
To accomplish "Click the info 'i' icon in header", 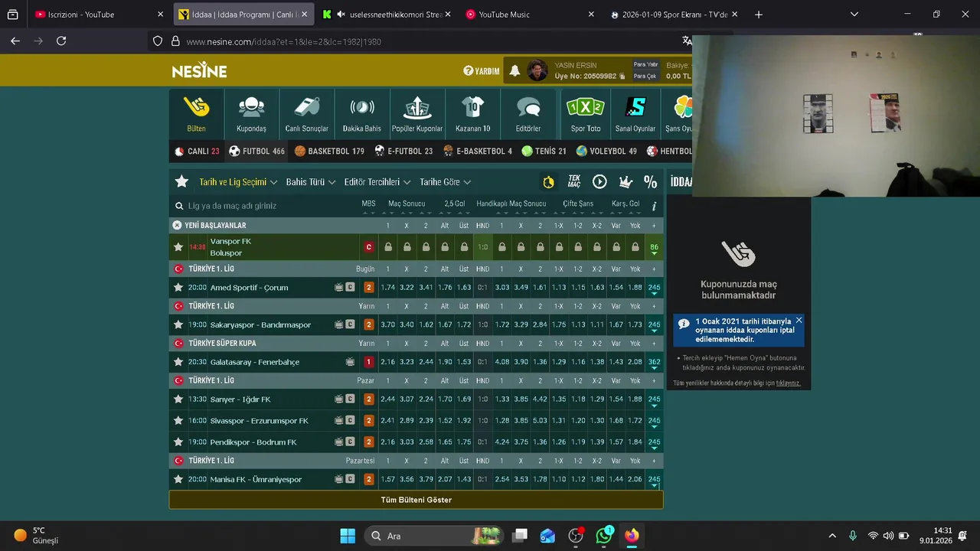I will 654,206.
